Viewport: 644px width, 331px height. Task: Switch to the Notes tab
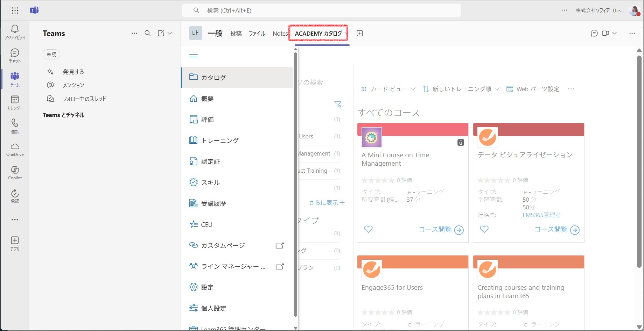point(280,34)
